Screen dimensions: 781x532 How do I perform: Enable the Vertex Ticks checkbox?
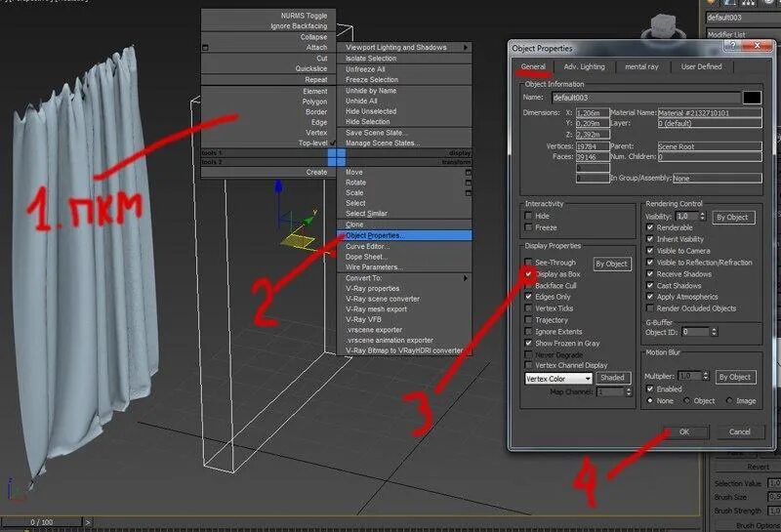[x=528, y=308]
